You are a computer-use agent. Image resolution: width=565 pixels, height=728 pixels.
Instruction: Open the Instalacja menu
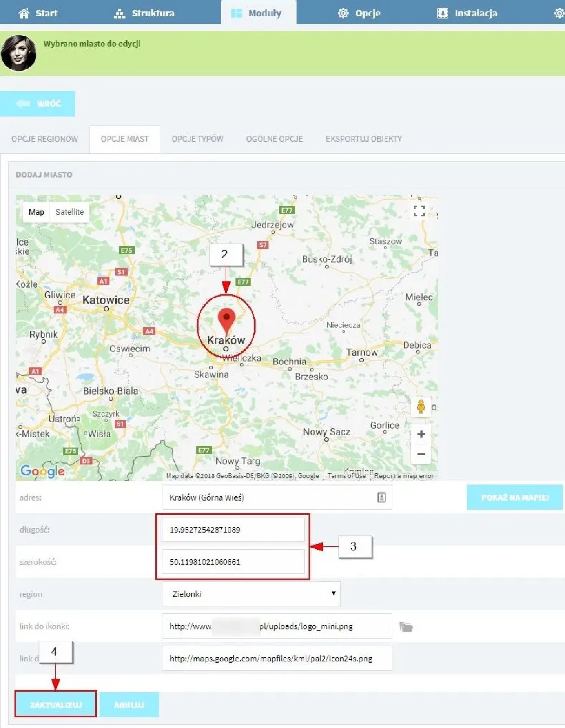(467, 13)
